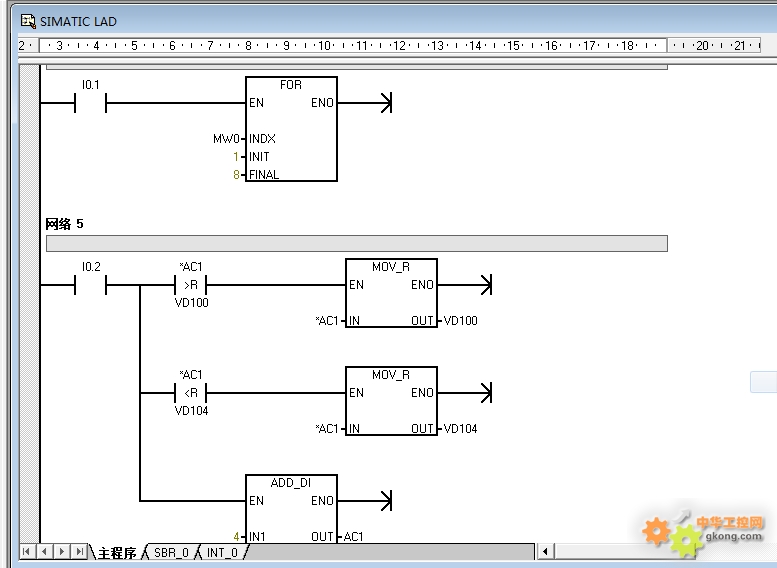Go to last tab with navigation arrow
Image resolution: width=777 pixels, height=568 pixels.
coord(79,551)
